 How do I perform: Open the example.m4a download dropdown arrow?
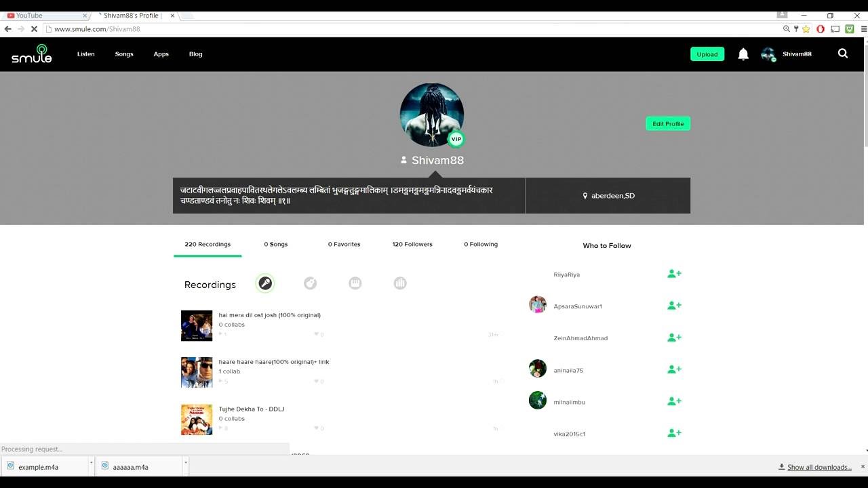tap(91, 464)
